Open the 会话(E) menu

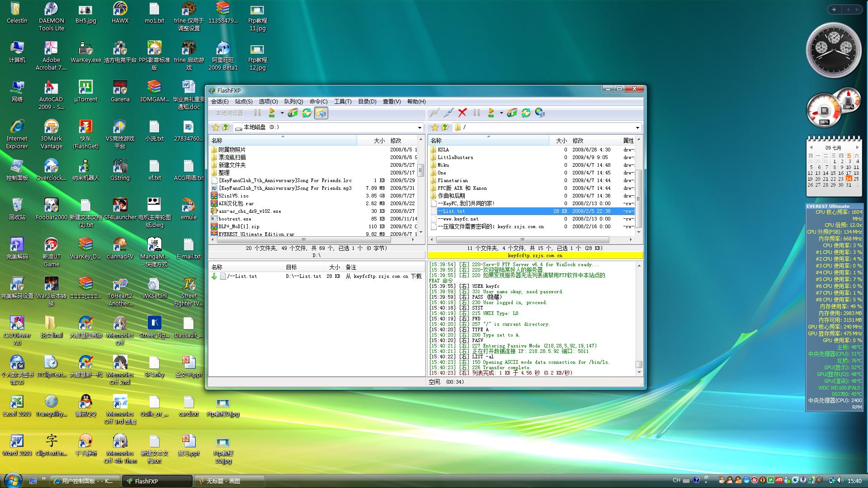point(220,102)
